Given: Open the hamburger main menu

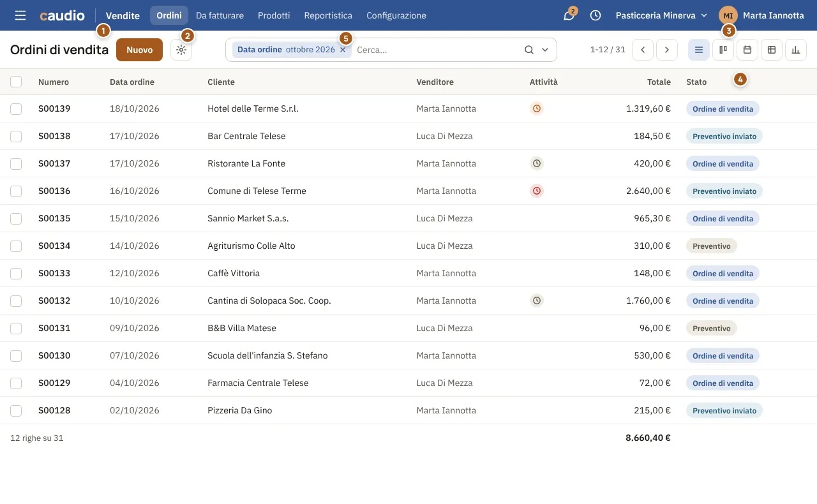Looking at the screenshot, I should click(x=20, y=15).
